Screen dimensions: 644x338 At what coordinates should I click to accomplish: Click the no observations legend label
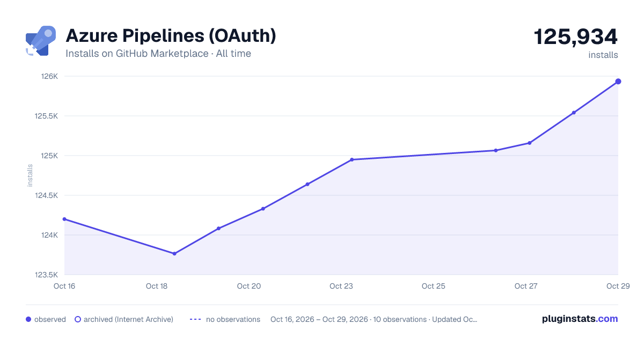click(x=233, y=319)
